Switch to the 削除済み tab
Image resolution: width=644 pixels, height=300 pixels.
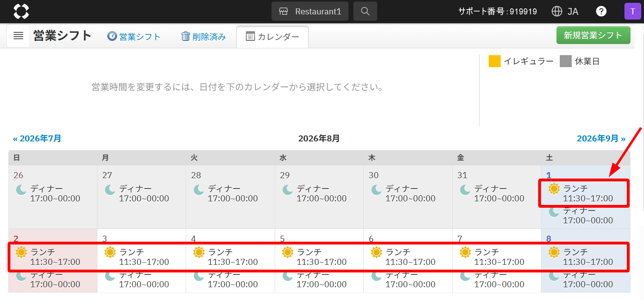(x=204, y=37)
